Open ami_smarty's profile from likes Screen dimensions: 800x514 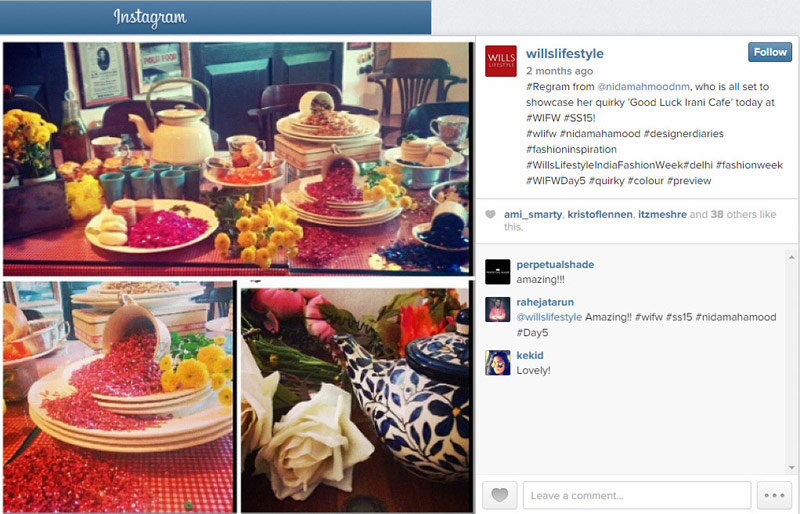tap(533, 214)
